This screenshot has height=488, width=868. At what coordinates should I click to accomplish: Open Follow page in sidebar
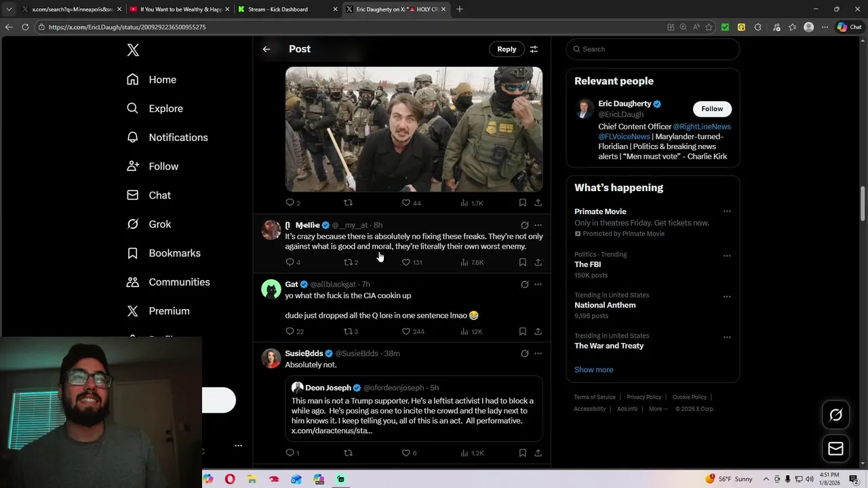pos(153,166)
